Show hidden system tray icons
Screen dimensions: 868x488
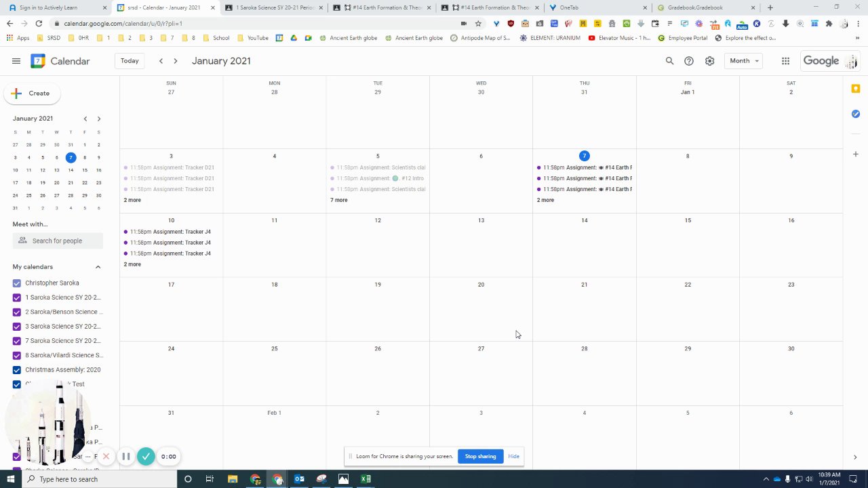click(766, 479)
